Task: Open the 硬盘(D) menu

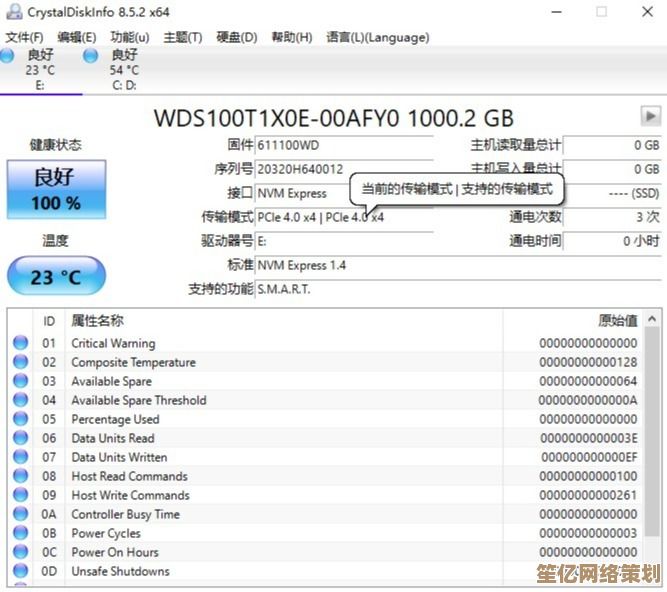Action: [237, 37]
